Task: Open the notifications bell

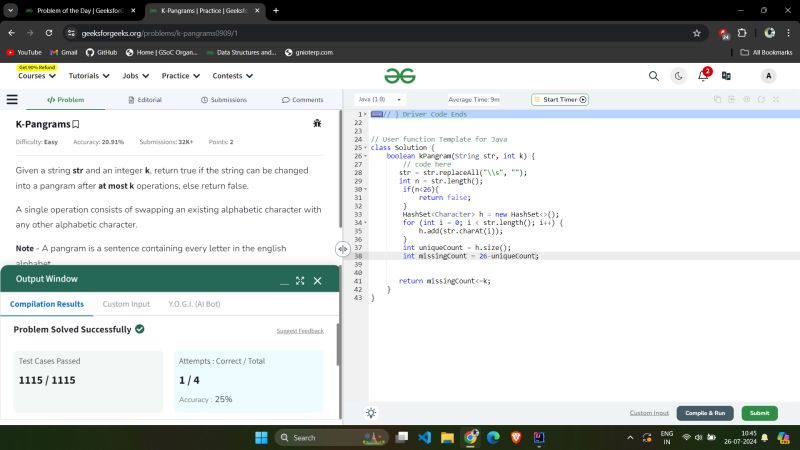Action: click(703, 76)
